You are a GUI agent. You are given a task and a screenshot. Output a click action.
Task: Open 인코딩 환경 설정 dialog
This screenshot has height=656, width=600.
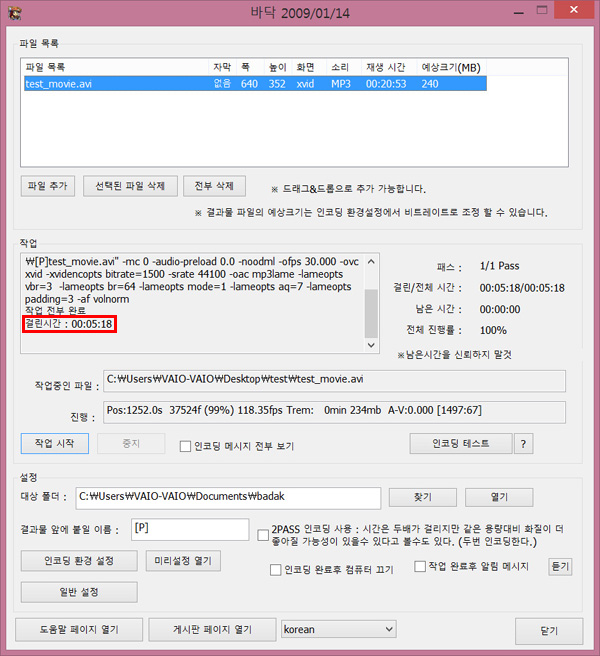(x=79, y=561)
